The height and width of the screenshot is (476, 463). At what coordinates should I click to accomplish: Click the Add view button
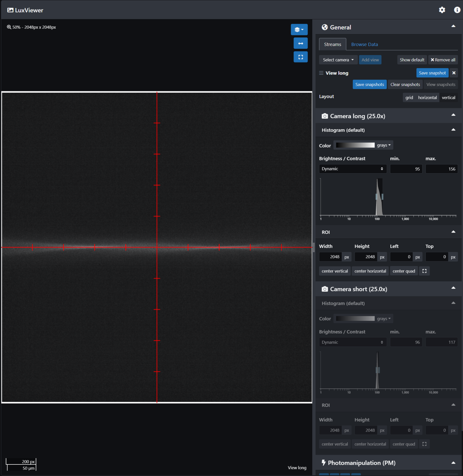(x=370, y=60)
